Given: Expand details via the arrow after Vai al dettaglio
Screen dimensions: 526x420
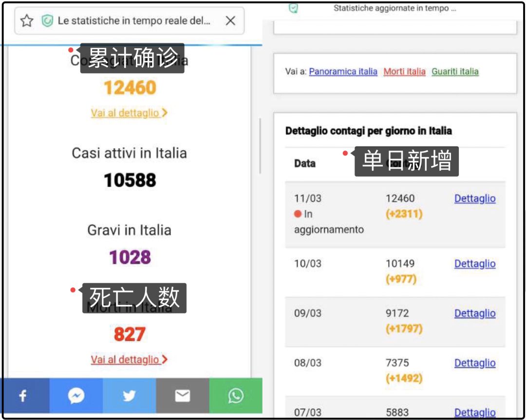Looking at the screenshot, I should tap(164, 112).
